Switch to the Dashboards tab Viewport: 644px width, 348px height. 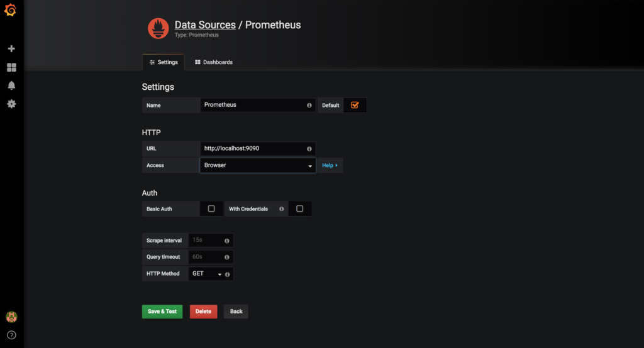click(214, 62)
